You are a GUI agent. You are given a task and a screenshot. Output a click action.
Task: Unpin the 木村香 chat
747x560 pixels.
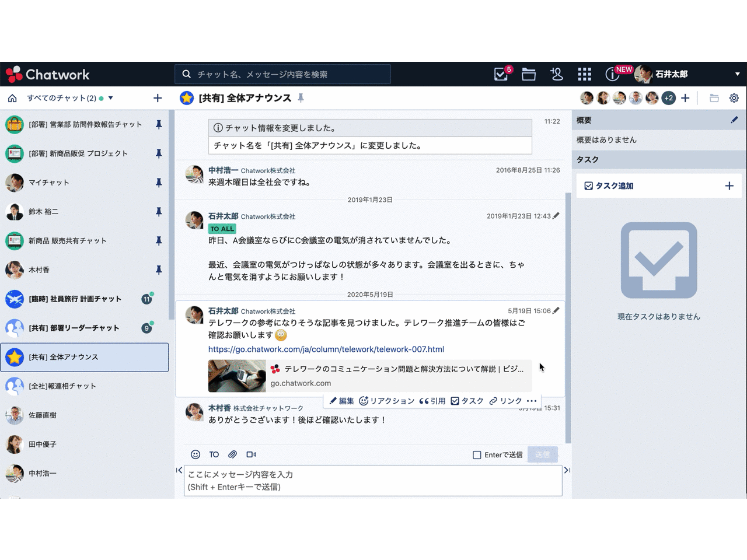click(x=159, y=270)
